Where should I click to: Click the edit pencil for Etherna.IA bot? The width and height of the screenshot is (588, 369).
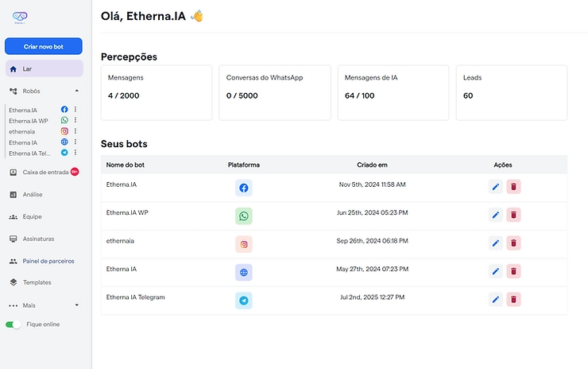coord(496,187)
